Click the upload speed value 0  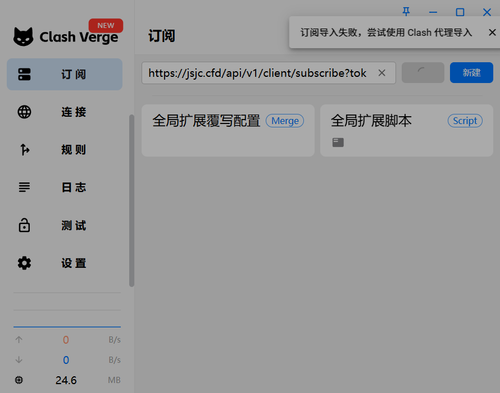coord(66,340)
